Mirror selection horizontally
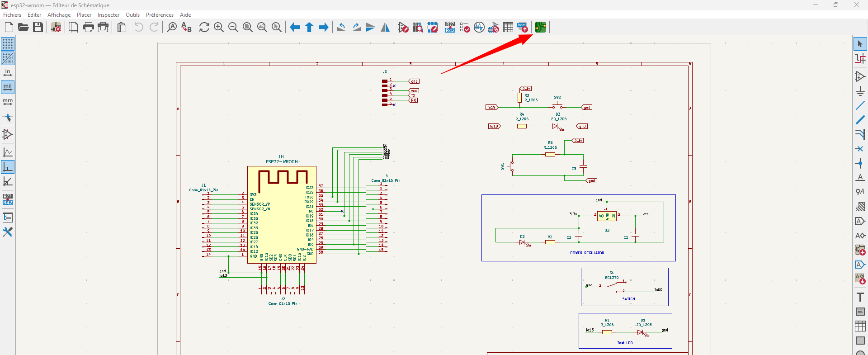 pyautogui.click(x=385, y=28)
